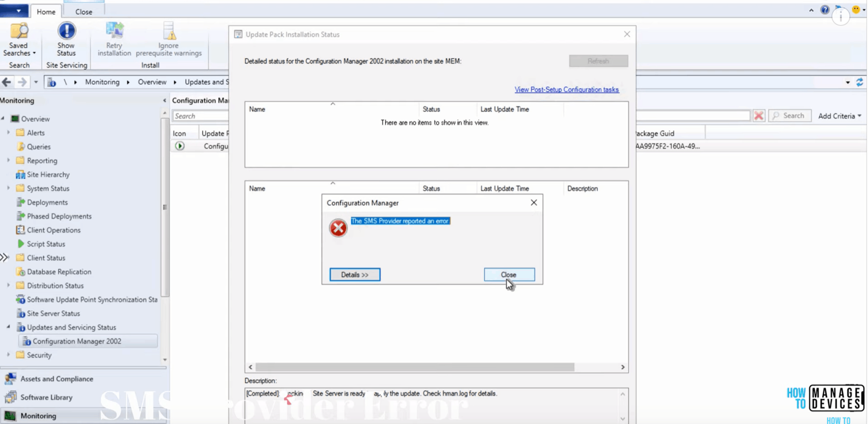Viewport: 868px width, 424px height.
Task: Open the Alerts folder
Action: (36, 132)
